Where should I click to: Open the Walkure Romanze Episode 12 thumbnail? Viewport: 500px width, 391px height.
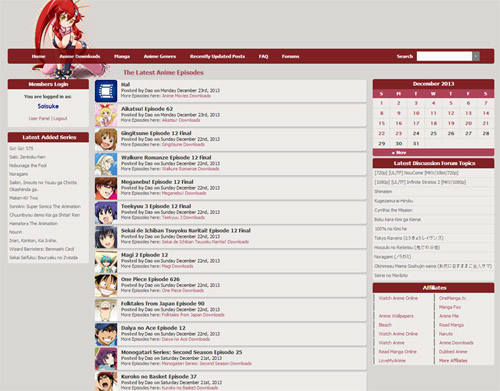pyautogui.click(x=106, y=164)
